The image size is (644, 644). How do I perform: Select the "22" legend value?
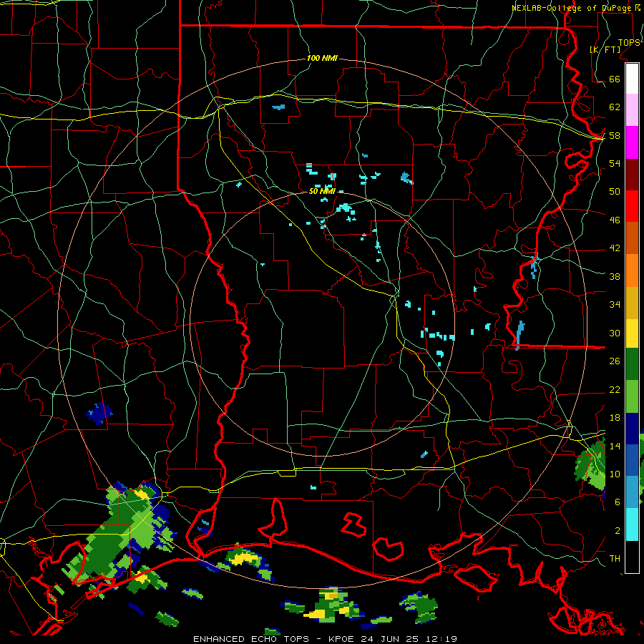(x=615, y=389)
